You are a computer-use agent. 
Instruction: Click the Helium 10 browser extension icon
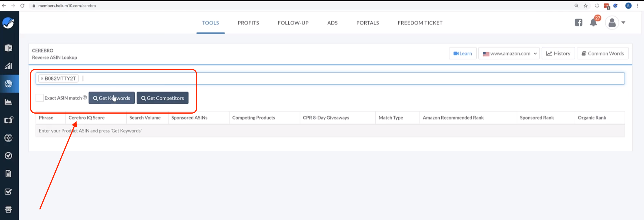click(x=615, y=6)
